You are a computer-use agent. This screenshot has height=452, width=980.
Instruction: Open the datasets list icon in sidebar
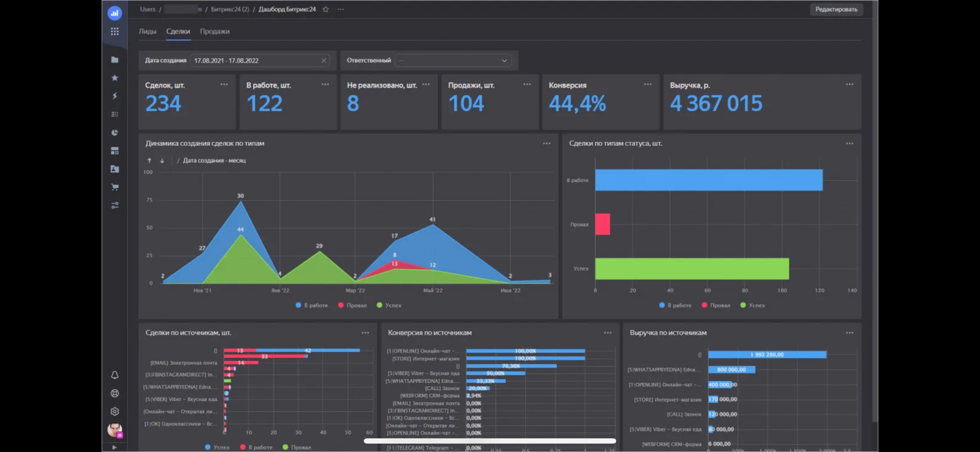115,114
